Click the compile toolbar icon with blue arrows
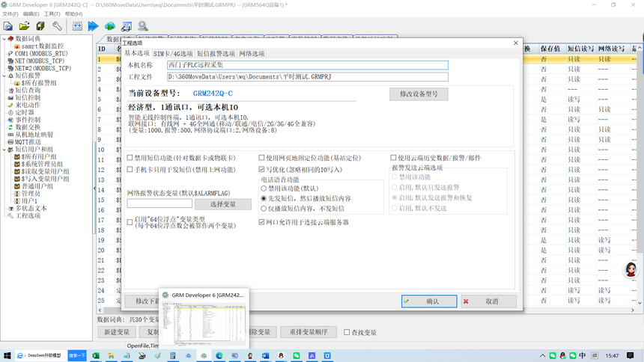The width and height of the screenshot is (644, 362). [x=77, y=26]
